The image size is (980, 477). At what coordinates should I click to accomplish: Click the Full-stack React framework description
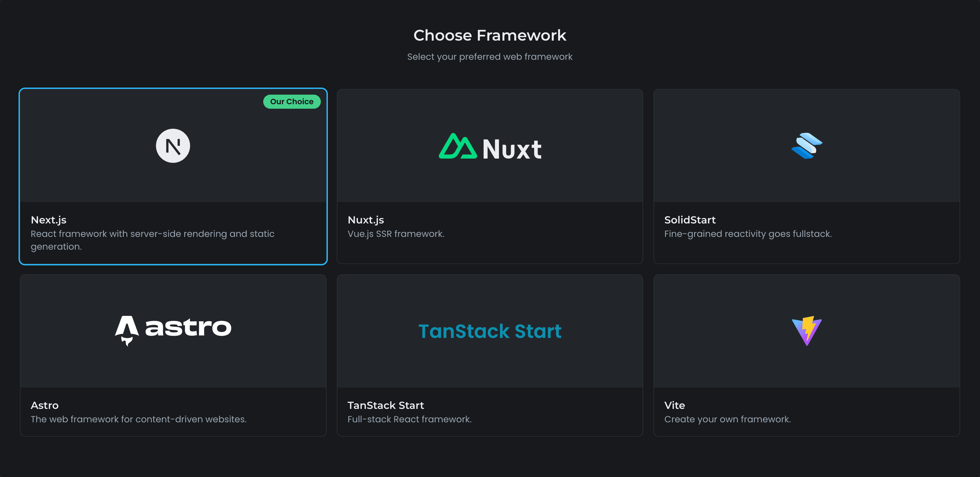click(x=409, y=419)
